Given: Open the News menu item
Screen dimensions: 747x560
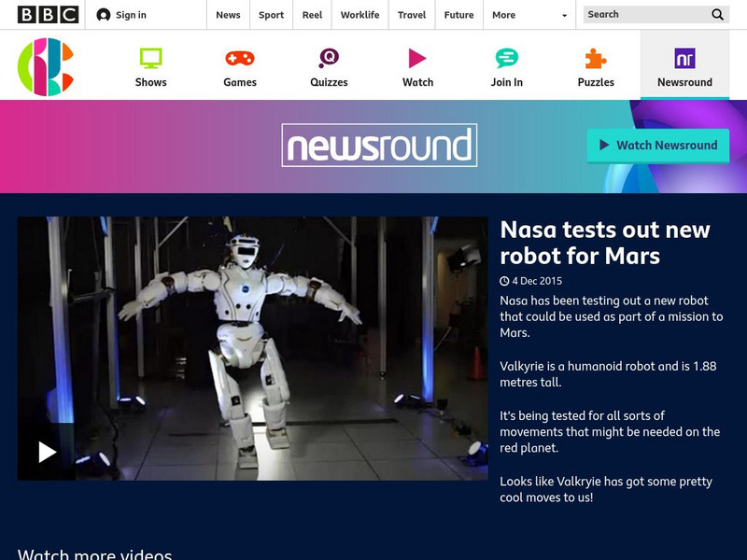Looking at the screenshot, I should pos(228,15).
